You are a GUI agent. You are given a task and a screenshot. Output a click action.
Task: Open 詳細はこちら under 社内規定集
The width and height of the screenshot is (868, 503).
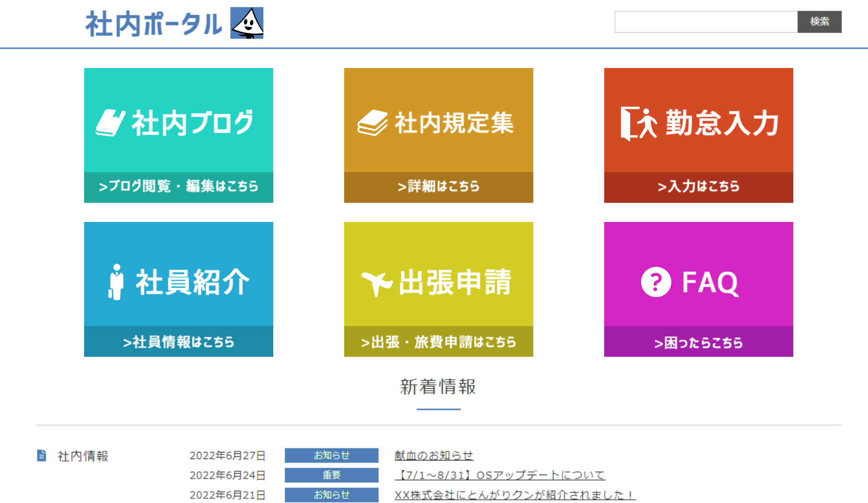point(439,187)
